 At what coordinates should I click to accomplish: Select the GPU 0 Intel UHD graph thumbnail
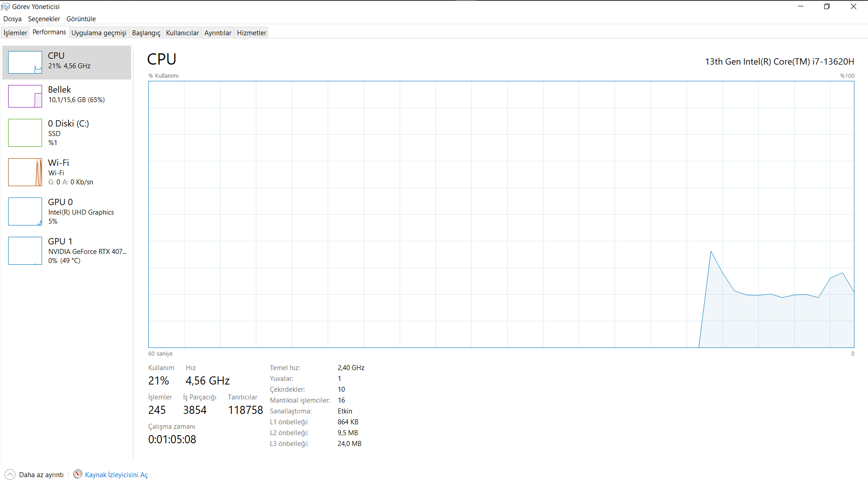coord(25,211)
